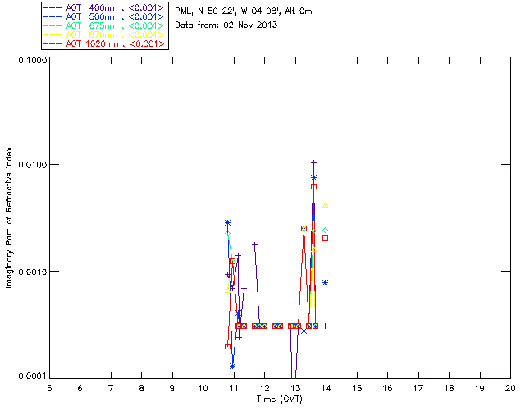
Task: Click the x-axis tick label 19
Action: pyautogui.click(x=480, y=388)
